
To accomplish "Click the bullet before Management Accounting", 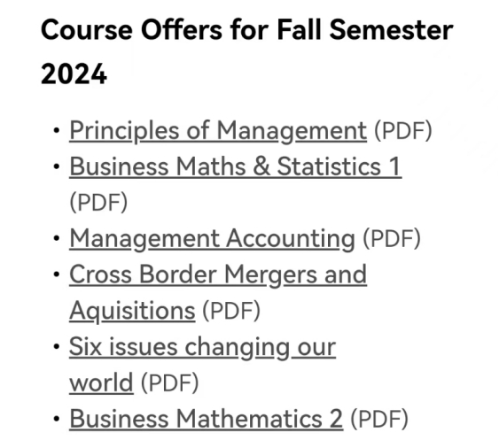I will click(57, 238).
